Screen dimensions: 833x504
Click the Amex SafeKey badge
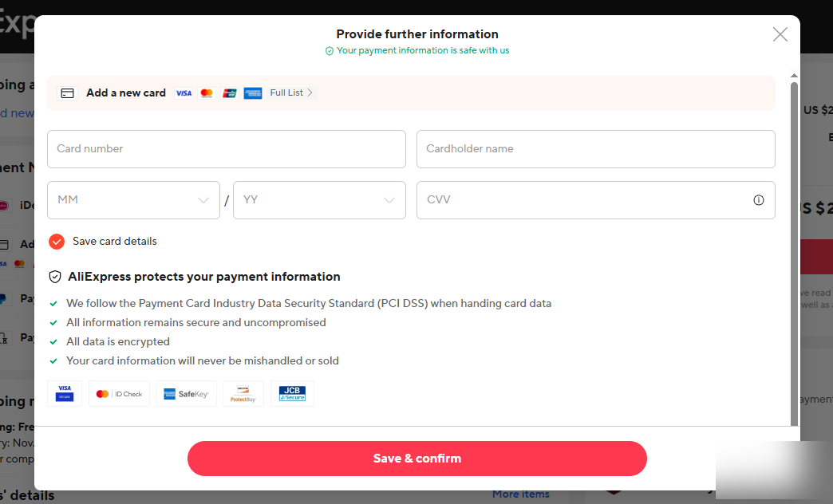click(186, 394)
